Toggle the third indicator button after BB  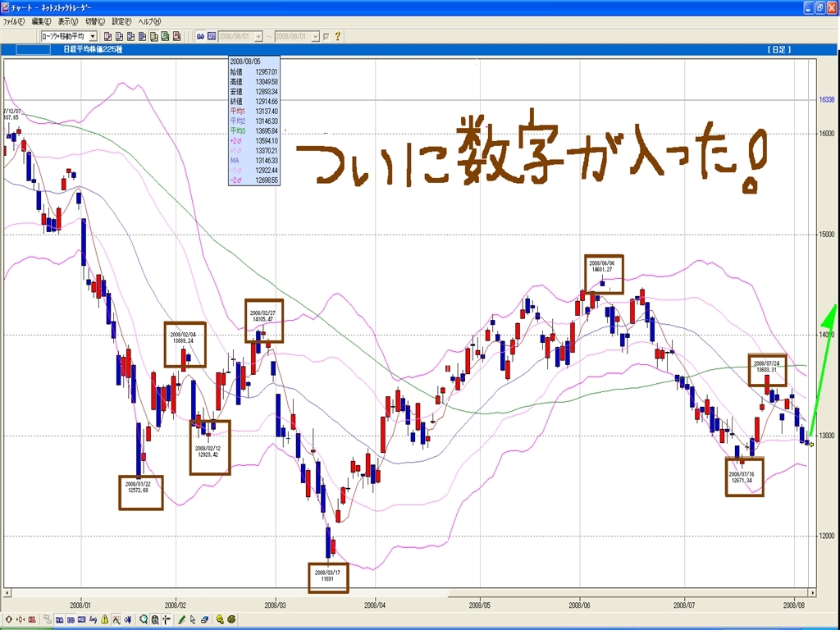click(82, 620)
